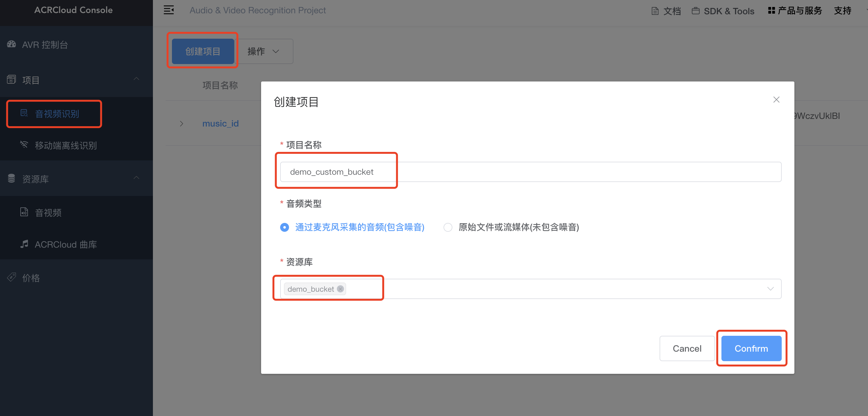Click Cancel in the dialog
The width and height of the screenshot is (868, 416).
pos(687,348)
